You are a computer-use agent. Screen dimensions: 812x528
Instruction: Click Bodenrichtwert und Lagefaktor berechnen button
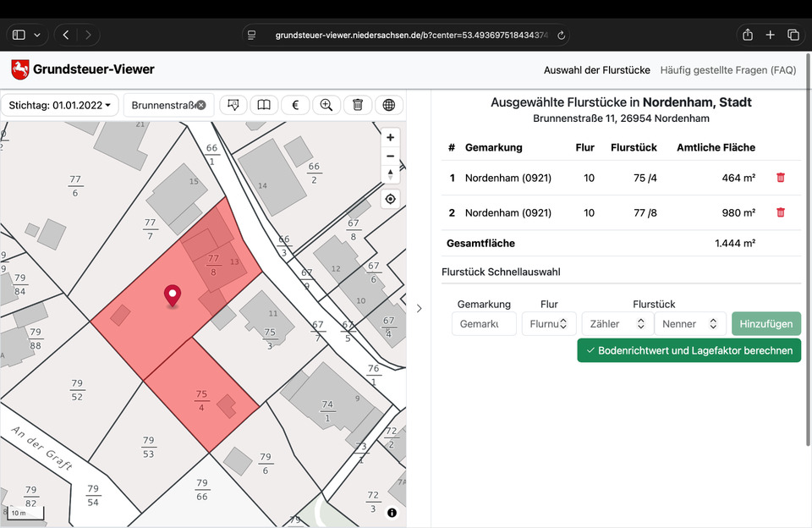[x=689, y=350]
